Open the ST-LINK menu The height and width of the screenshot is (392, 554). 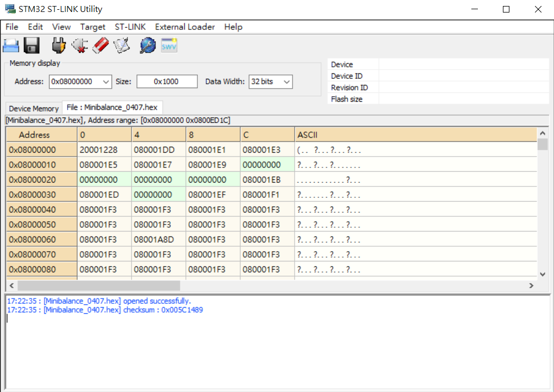click(130, 27)
